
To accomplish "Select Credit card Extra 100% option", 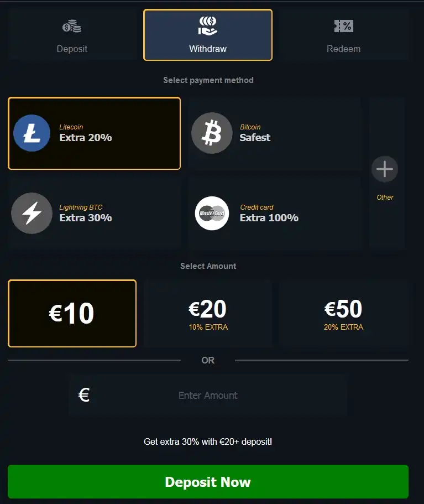I will [x=274, y=213].
